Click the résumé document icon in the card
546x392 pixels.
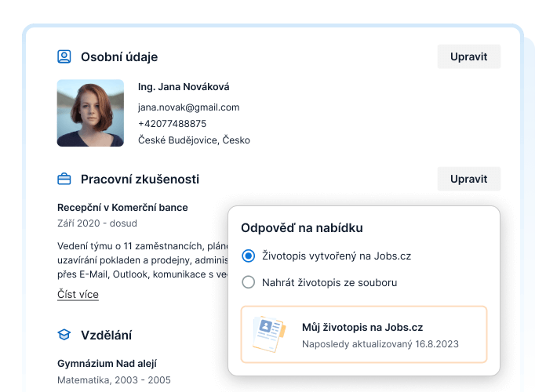click(x=268, y=334)
